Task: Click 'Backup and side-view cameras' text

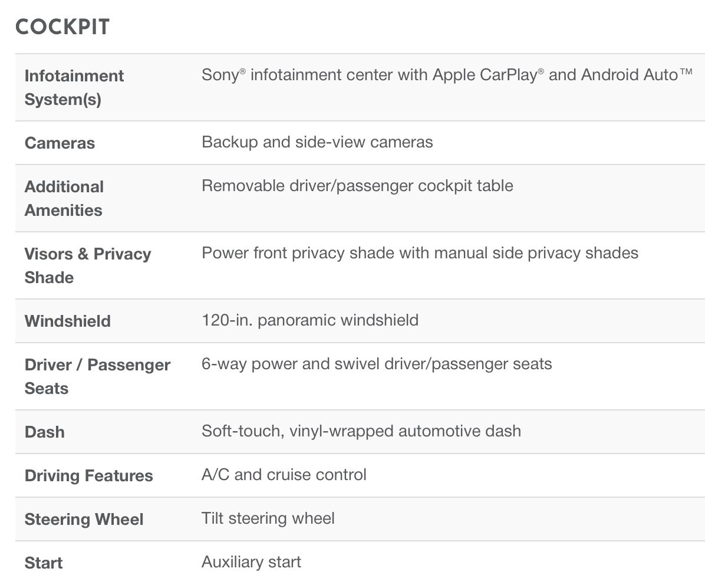Action: pos(317,142)
